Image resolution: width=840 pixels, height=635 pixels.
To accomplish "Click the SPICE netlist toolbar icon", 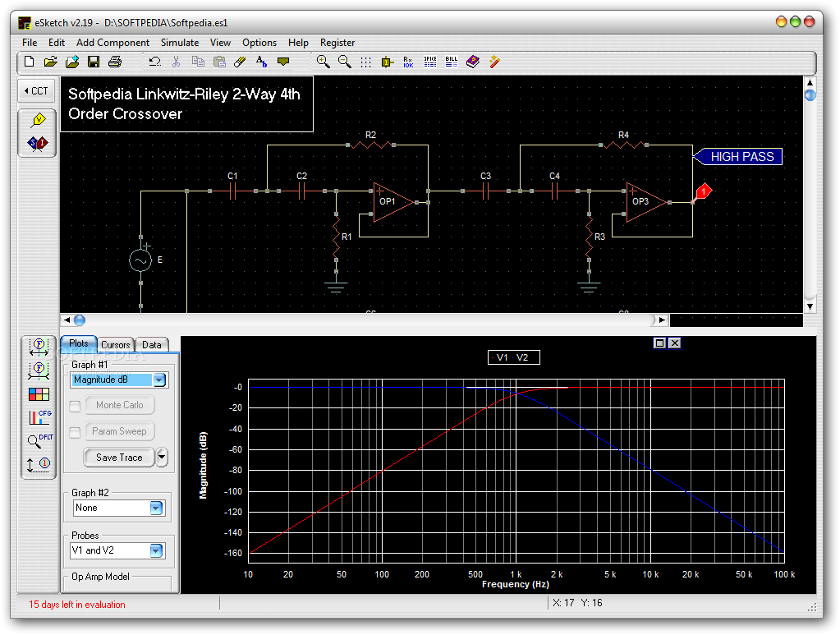I will (x=430, y=62).
